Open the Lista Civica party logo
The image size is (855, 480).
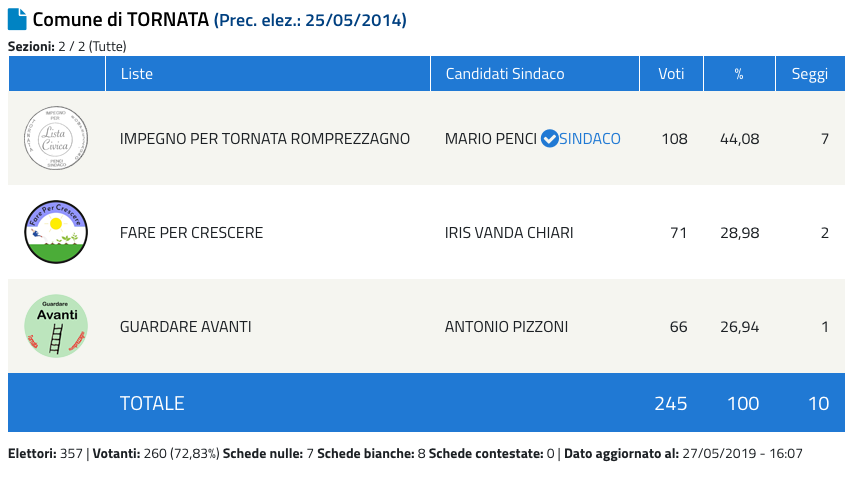tap(56, 138)
